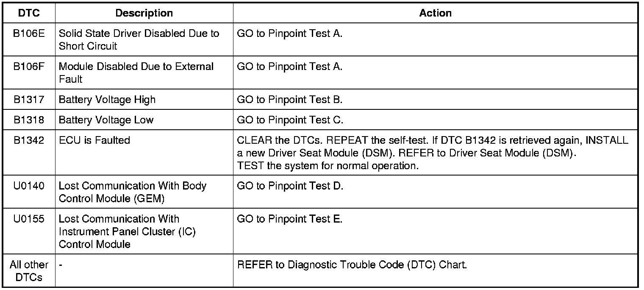Click ECU is Faulted description
Screen dimensions: 644x290
tap(94, 140)
